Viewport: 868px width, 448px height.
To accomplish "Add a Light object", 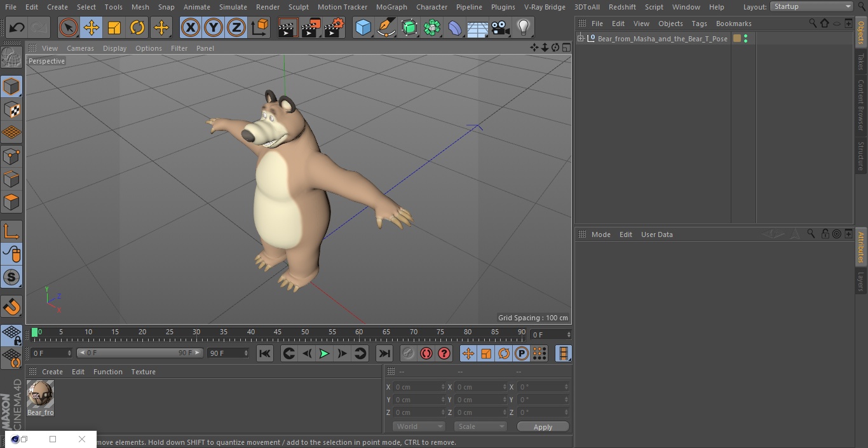I will coord(524,27).
